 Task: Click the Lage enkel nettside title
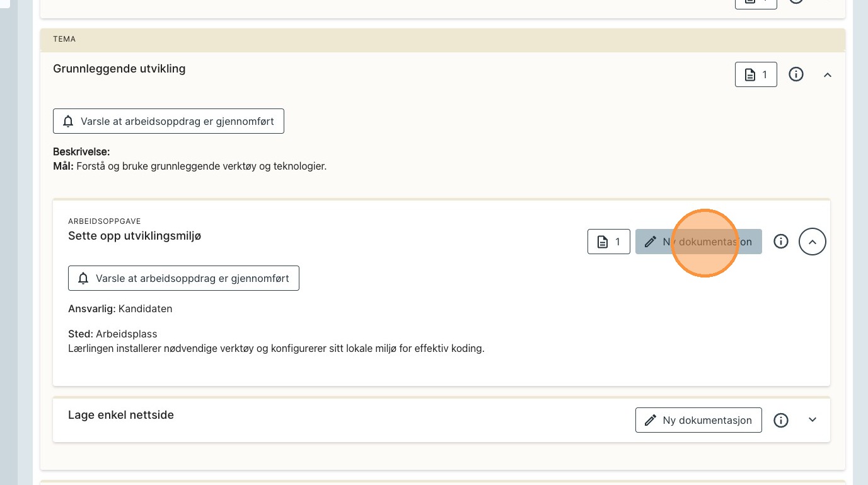[x=121, y=415]
